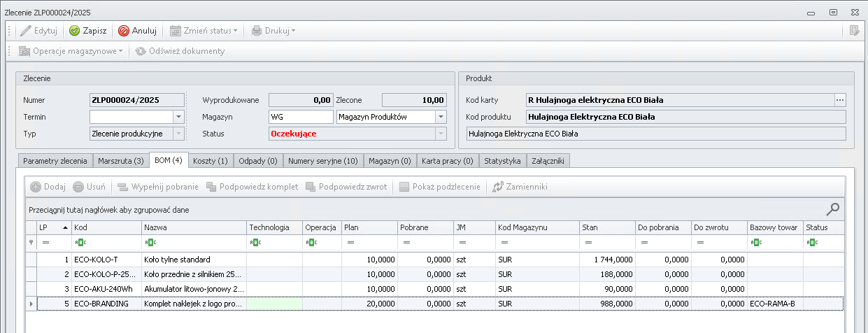
Task: Open Karta pracy (0) tab
Action: (448, 161)
